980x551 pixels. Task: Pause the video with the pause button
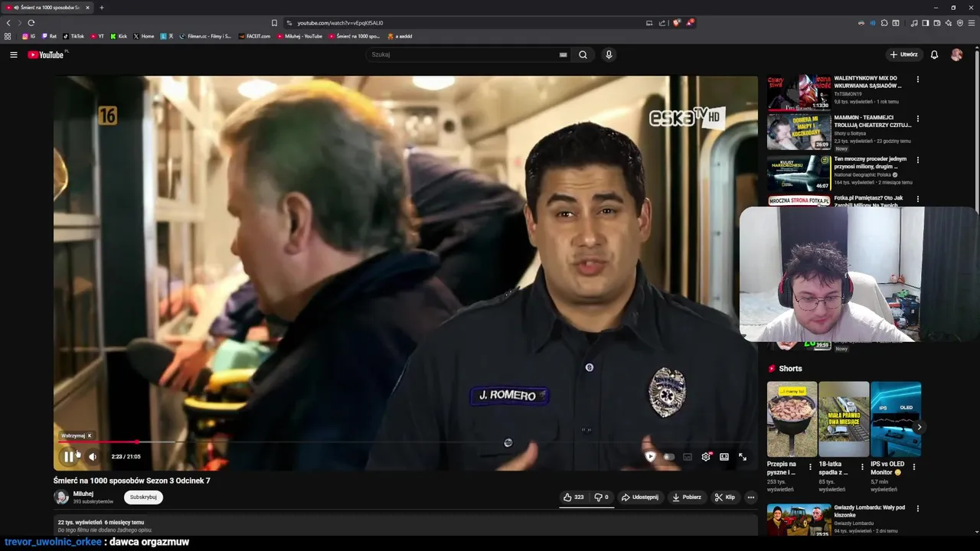69,457
